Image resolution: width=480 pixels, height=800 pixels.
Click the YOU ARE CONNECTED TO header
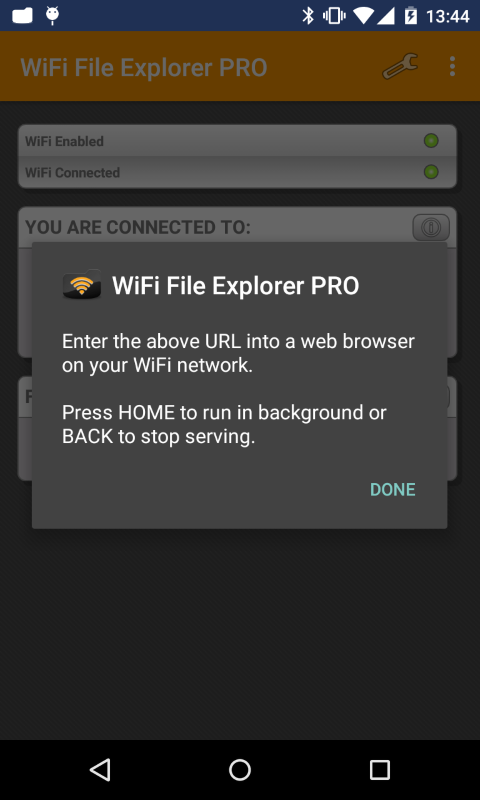point(138,228)
